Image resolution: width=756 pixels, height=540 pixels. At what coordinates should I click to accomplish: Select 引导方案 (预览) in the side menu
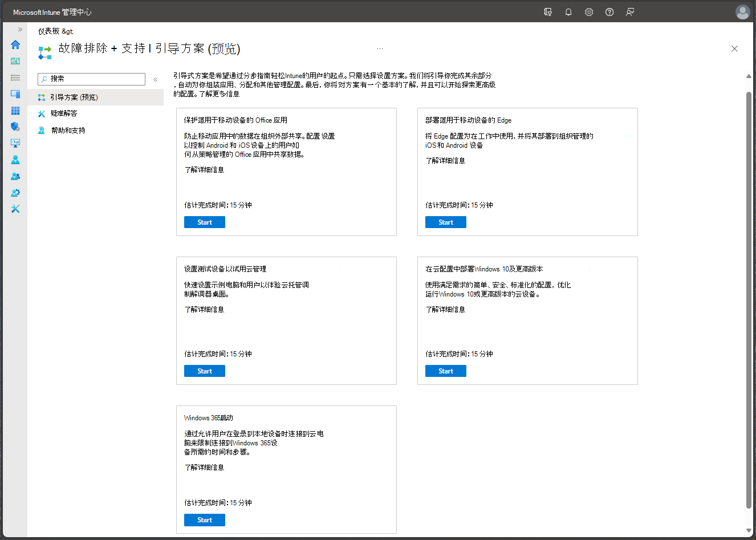pos(96,98)
